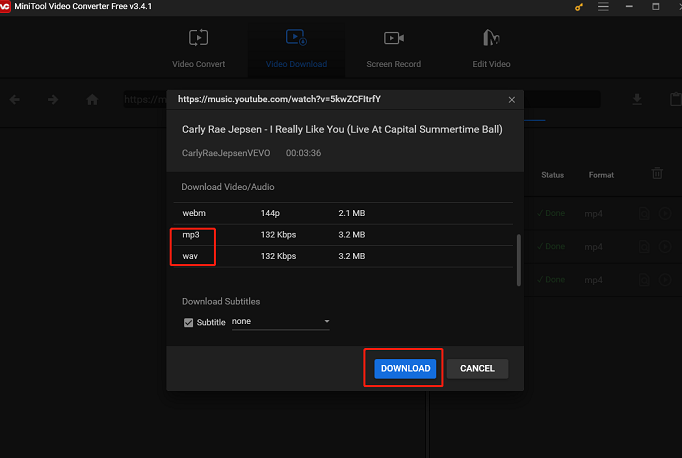Maximize the MiniTool window
The height and width of the screenshot is (458, 682).
(x=655, y=7)
